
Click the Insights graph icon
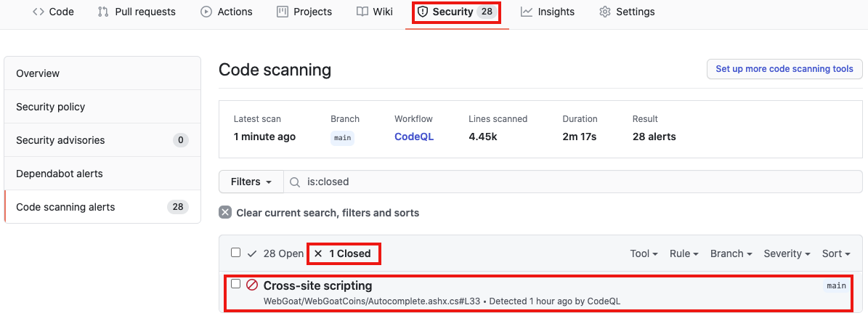point(527,12)
